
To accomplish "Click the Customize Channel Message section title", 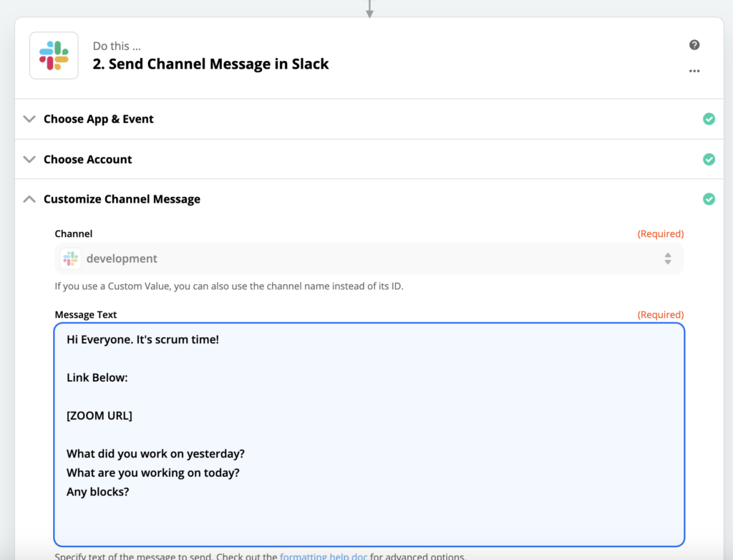I will click(122, 199).
